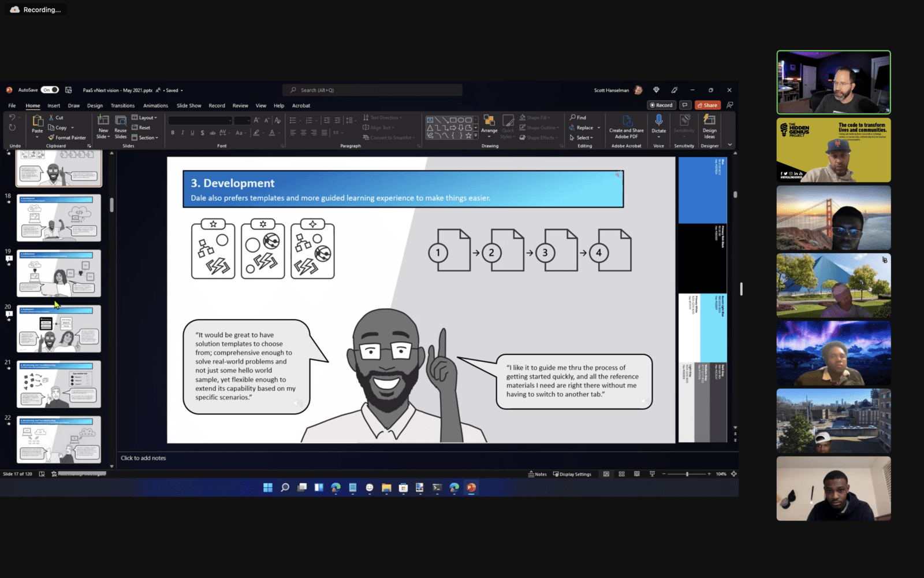Toggle bold formatting
Viewport: 924px width, 578px height.
[x=173, y=133]
